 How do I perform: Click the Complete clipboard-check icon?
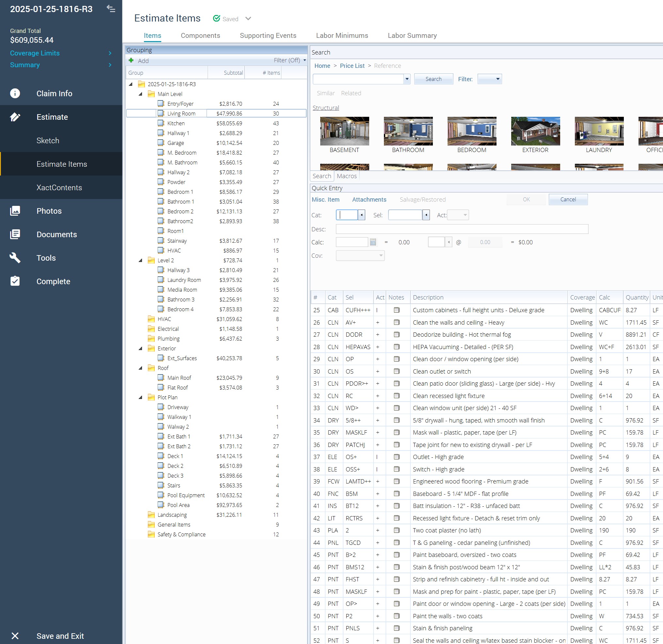tap(15, 281)
